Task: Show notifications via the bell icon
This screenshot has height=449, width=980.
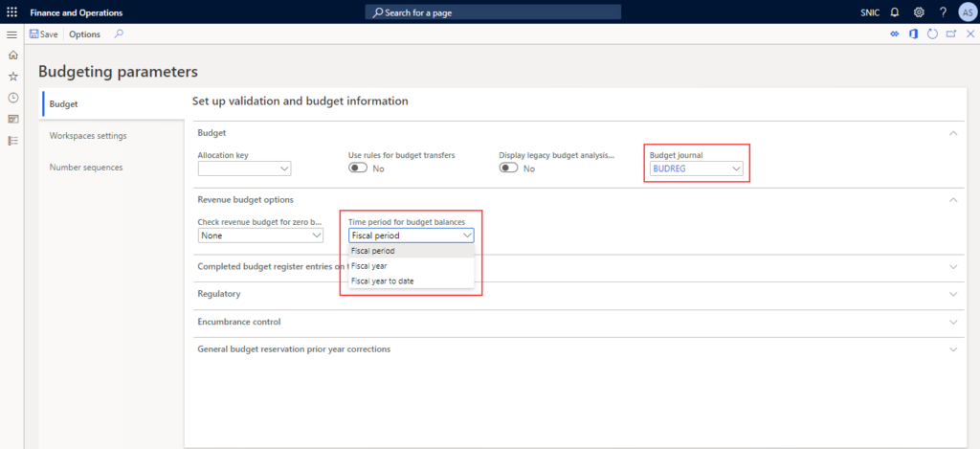Action: (895, 11)
